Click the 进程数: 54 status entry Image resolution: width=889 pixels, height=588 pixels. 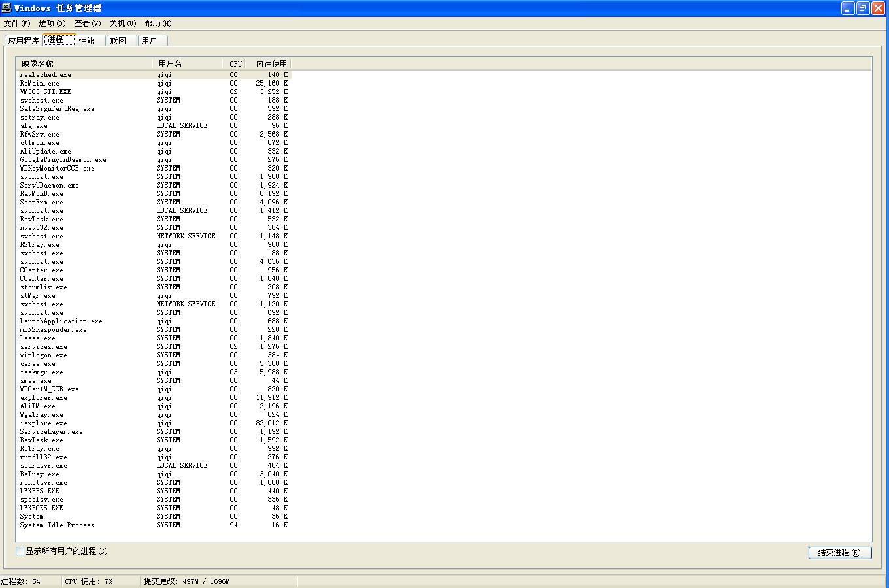(x=30, y=581)
